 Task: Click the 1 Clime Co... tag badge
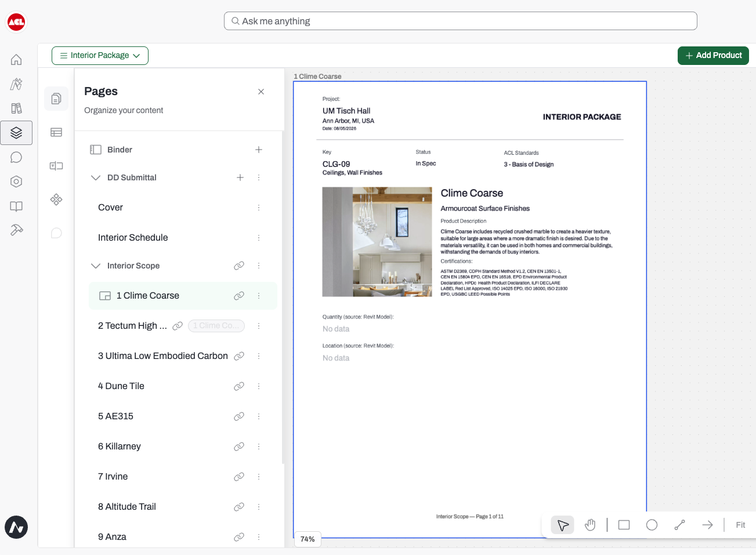pos(216,326)
